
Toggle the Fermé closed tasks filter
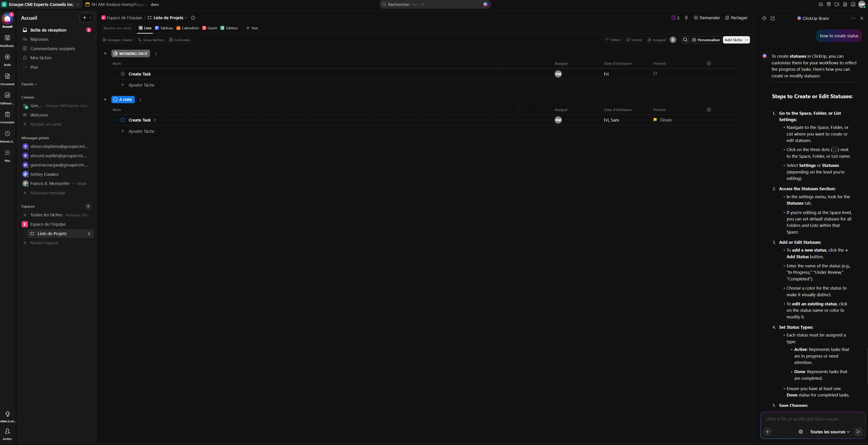634,40
